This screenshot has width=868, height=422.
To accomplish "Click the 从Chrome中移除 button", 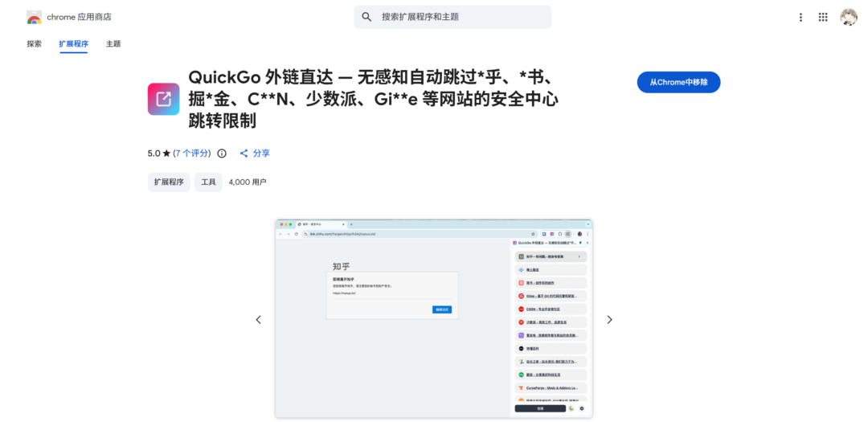I will point(678,82).
